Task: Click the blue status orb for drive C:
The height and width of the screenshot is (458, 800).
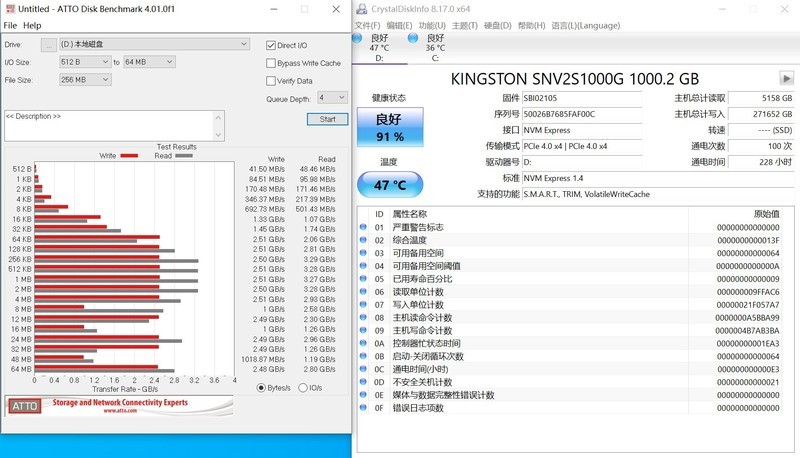Action: pyautogui.click(x=413, y=38)
